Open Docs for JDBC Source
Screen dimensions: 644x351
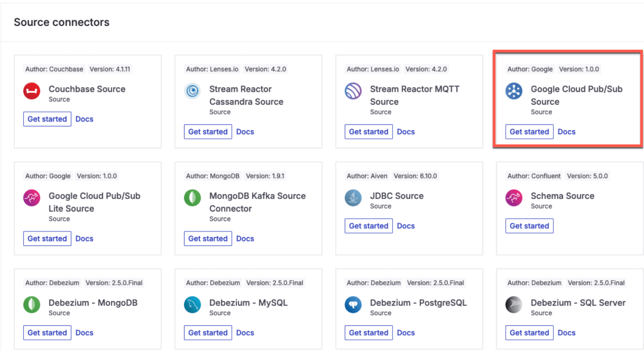coord(406,226)
